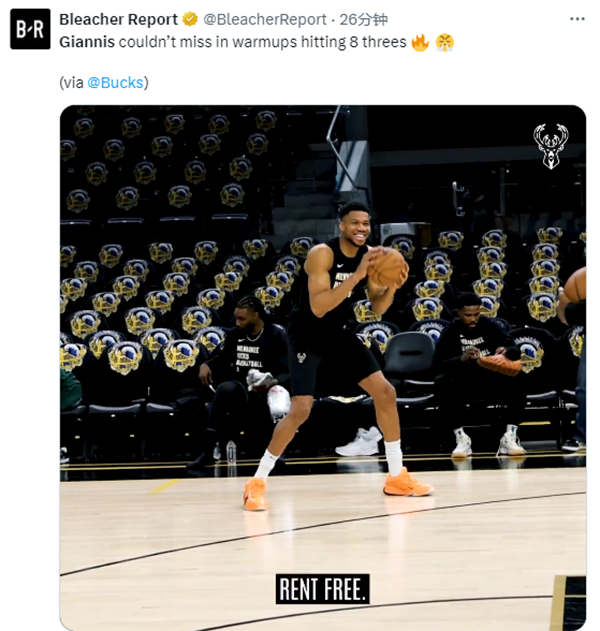Click the fire emoji in the tweet

420,43
